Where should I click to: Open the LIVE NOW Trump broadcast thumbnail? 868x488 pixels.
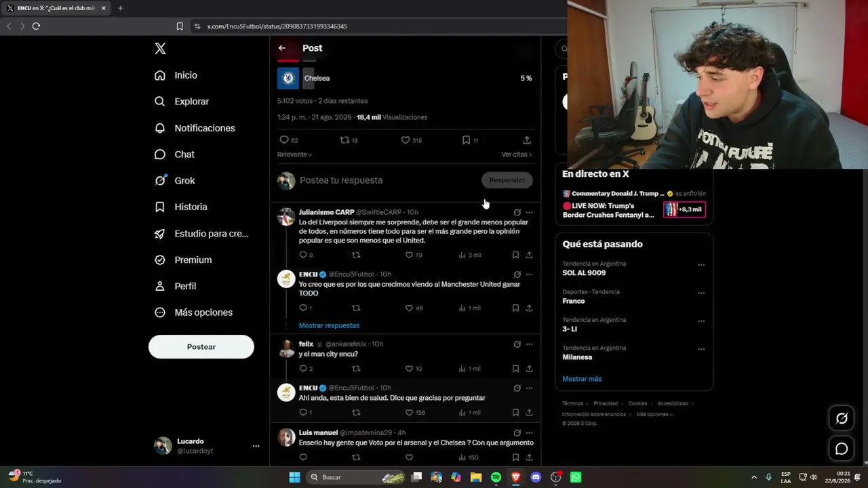pos(684,209)
